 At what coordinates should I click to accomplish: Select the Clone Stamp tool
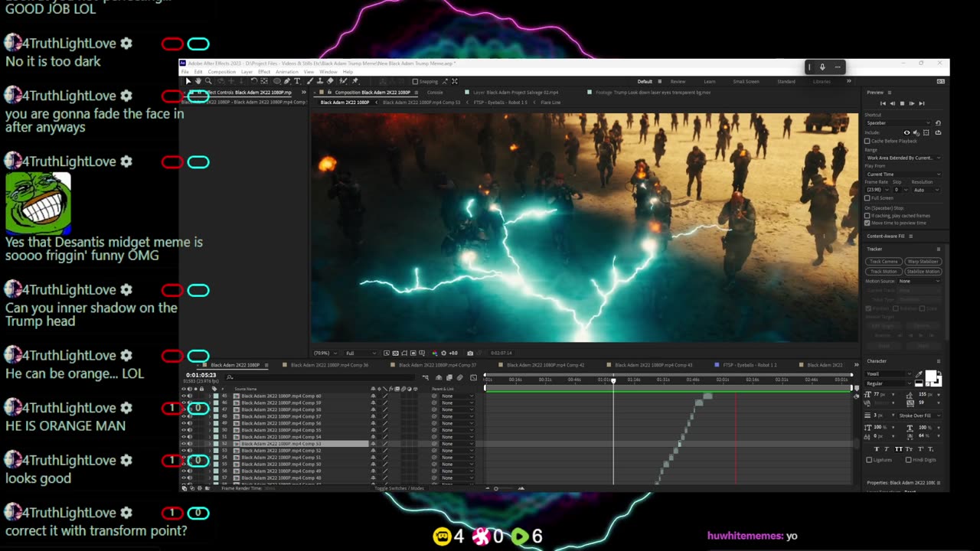pyautogui.click(x=320, y=81)
